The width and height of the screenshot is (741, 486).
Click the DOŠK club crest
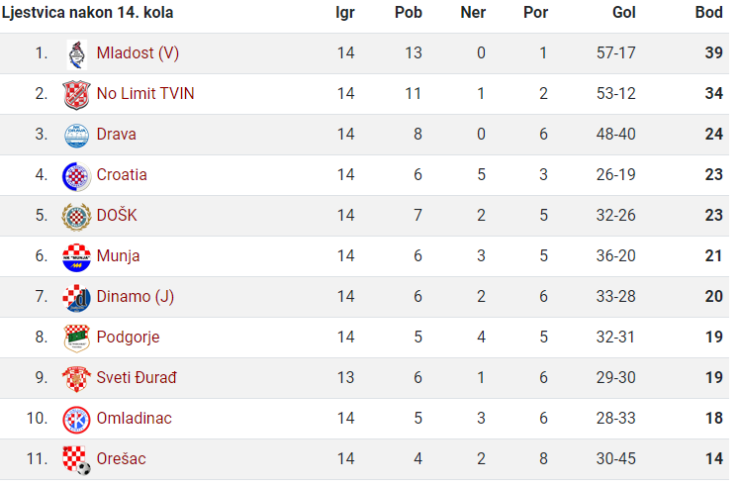pyautogui.click(x=76, y=217)
